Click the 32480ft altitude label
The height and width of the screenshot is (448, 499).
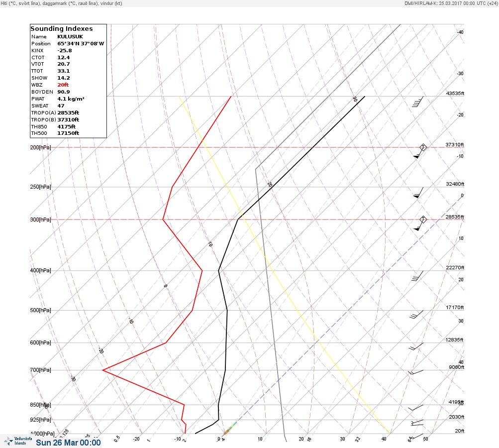(455, 184)
